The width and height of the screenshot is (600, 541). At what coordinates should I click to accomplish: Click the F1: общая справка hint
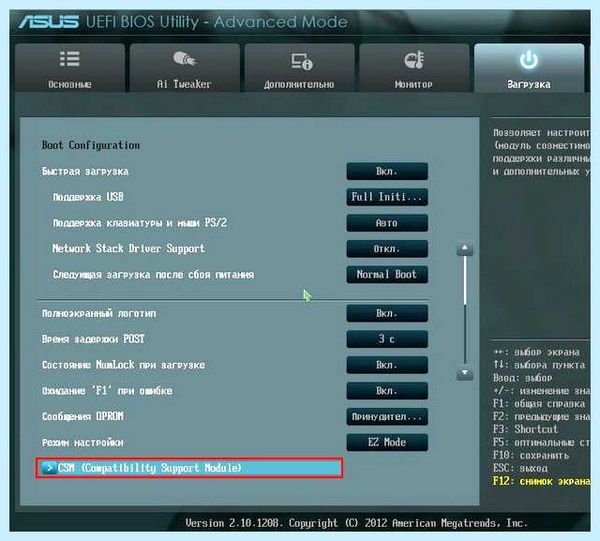pos(539,404)
